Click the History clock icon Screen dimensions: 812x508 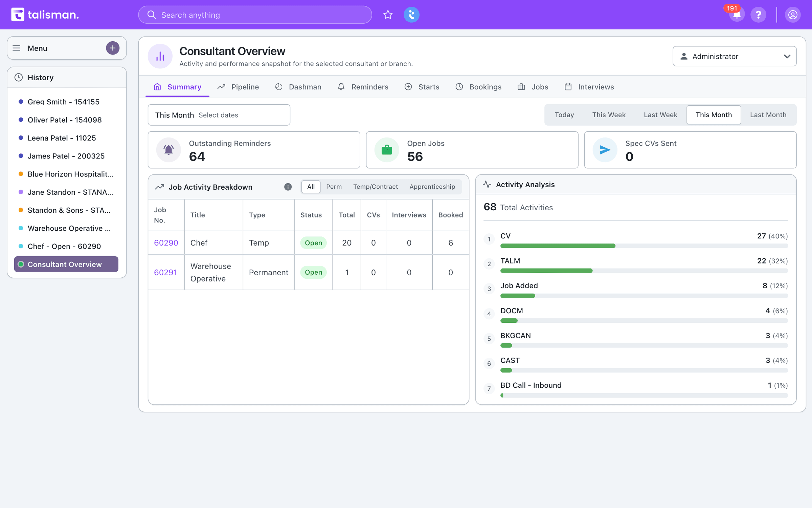[19, 78]
